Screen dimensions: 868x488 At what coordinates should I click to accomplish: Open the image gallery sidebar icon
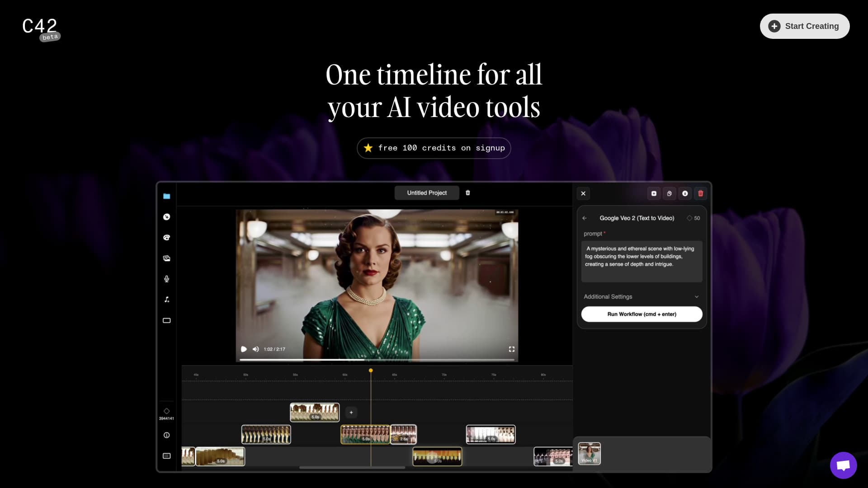tap(166, 258)
